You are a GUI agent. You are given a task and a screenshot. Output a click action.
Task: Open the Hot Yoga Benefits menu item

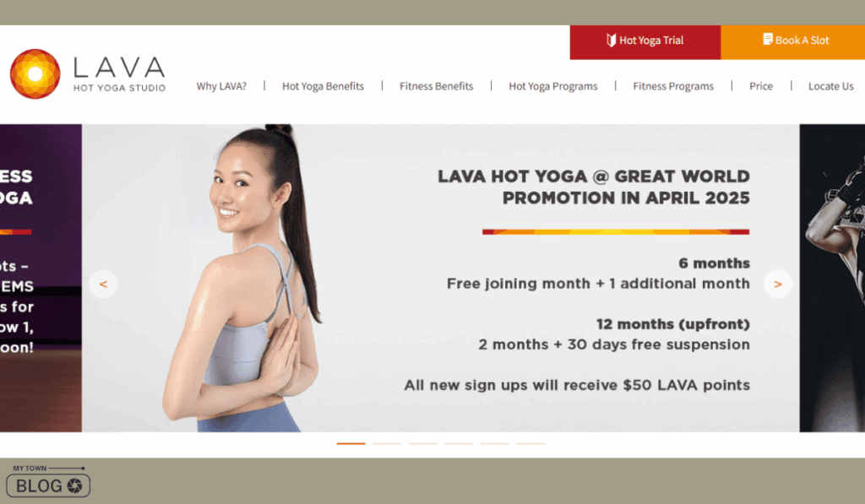(x=323, y=86)
